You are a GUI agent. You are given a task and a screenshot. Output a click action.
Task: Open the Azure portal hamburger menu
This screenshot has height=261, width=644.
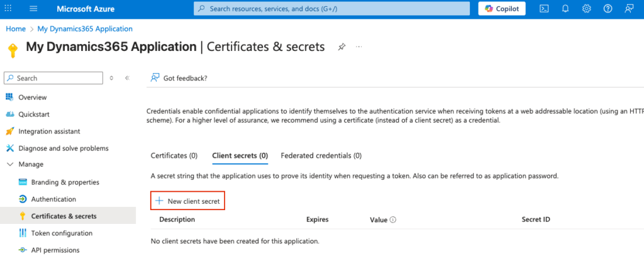[x=33, y=9]
